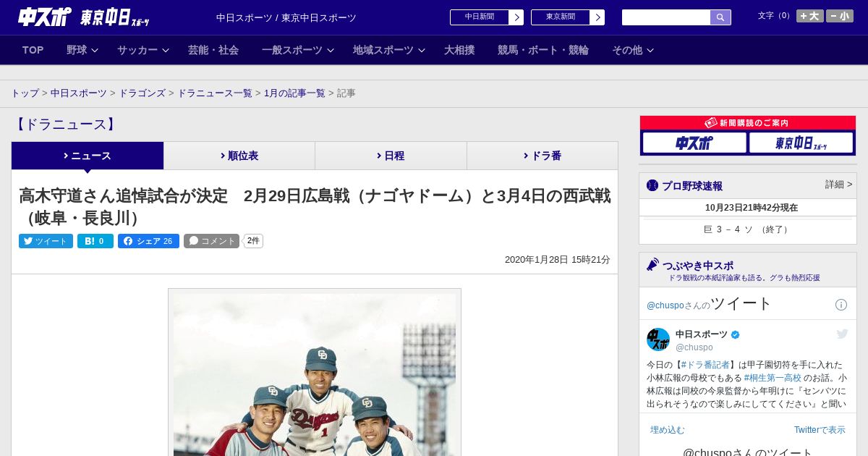The height and width of the screenshot is (456, 868).
Task: Open the 東京新聞 link button
Action: (561, 17)
